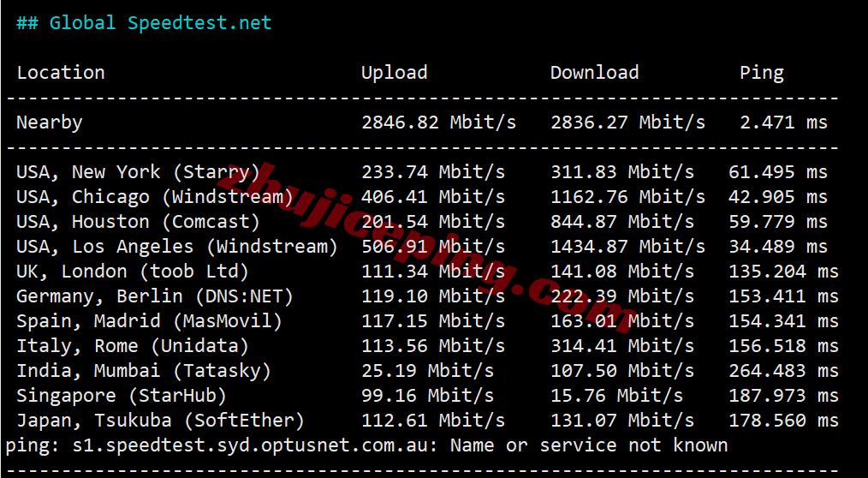Click 'Spain, Madrid (MasMovil)' location
868x478 pixels.
(x=150, y=321)
